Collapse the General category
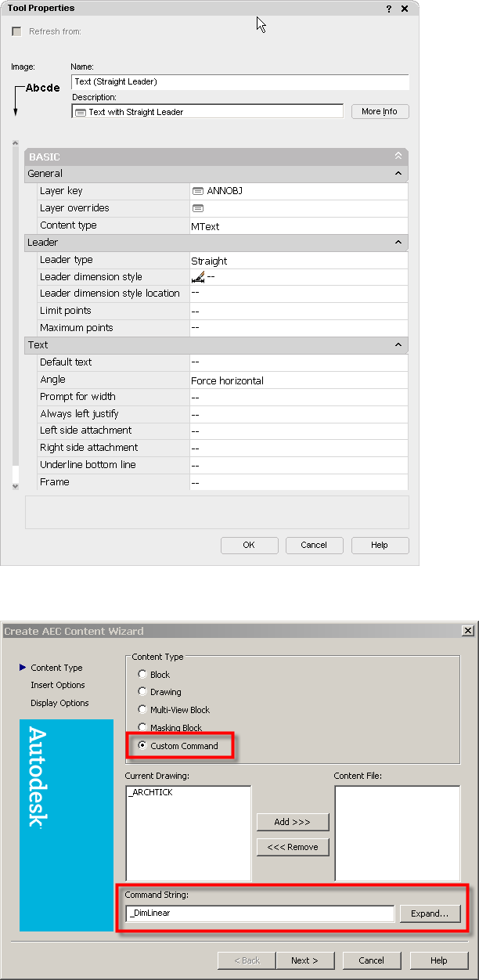The height and width of the screenshot is (980, 479). [398, 174]
